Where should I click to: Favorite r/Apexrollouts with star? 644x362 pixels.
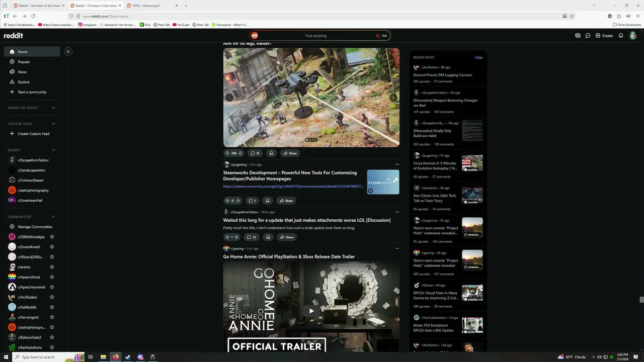tap(52, 277)
